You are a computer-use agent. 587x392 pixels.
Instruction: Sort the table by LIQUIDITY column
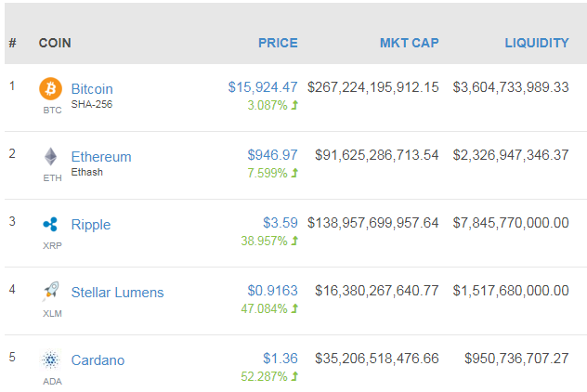(x=537, y=43)
